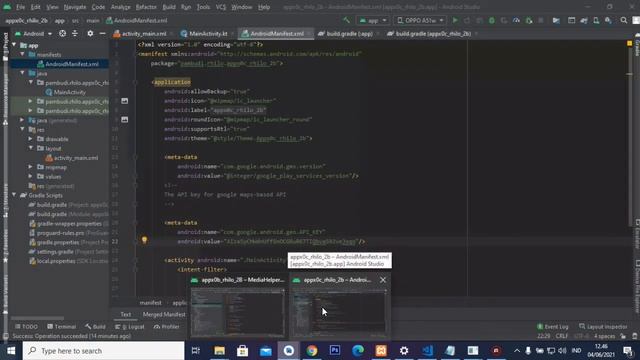
Task: Open File Explorer from the taskbar
Action: coord(220,351)
